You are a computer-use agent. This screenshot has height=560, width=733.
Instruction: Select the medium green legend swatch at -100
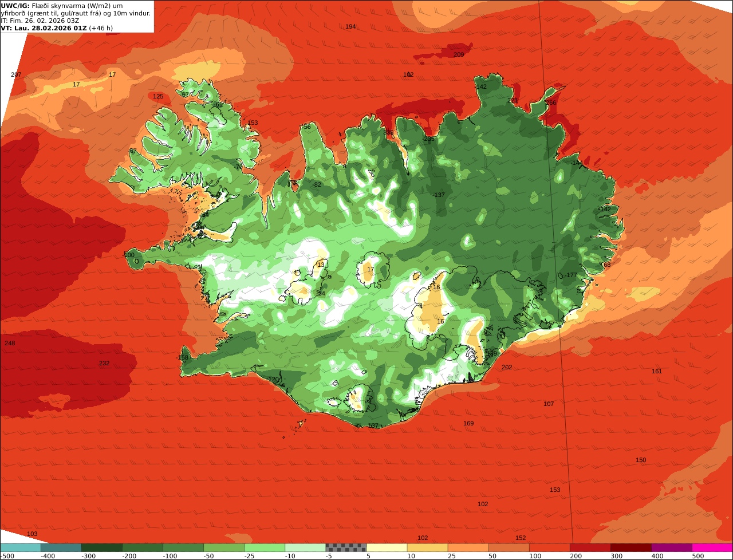point(183,548)
